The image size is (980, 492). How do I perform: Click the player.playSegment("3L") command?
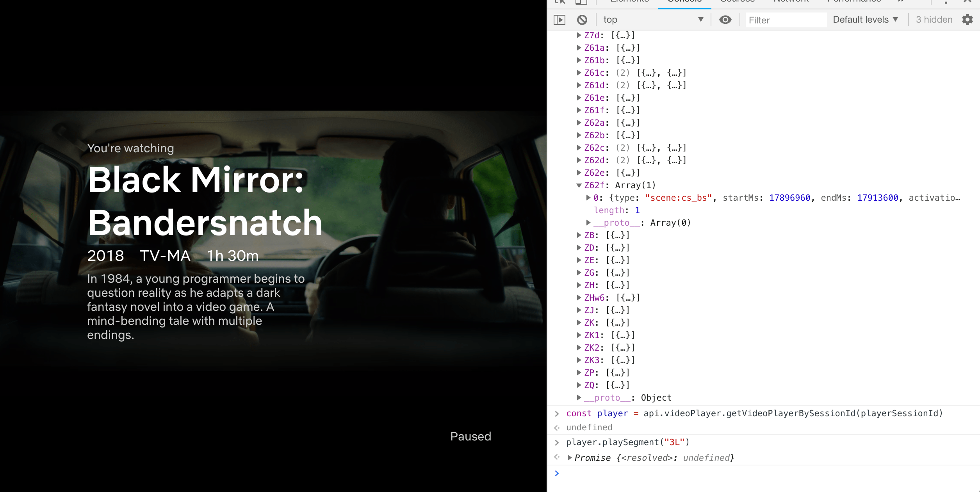point(628,442)
